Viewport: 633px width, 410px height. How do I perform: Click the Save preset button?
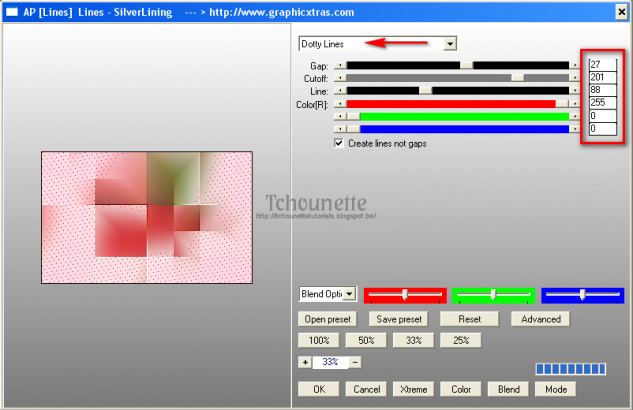coord(398,319)
